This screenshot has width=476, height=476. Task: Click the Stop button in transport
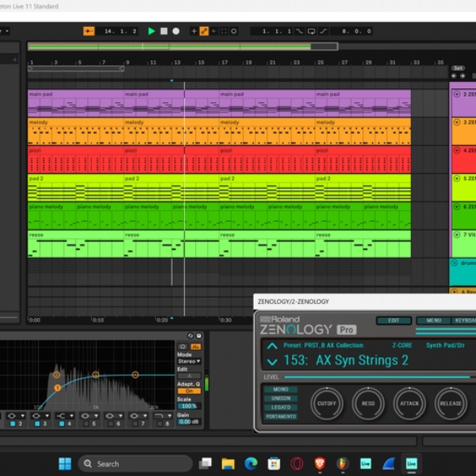coord(164,31)
